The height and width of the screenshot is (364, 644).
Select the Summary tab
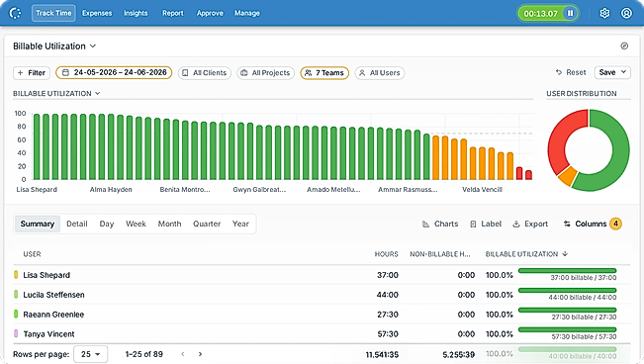pos(38,224)
